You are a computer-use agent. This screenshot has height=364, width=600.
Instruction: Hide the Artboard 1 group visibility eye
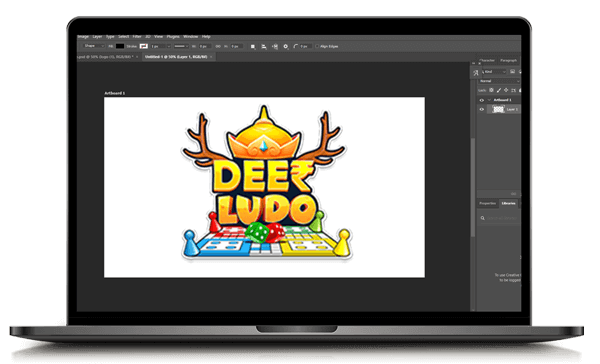(x=482, y=100)
